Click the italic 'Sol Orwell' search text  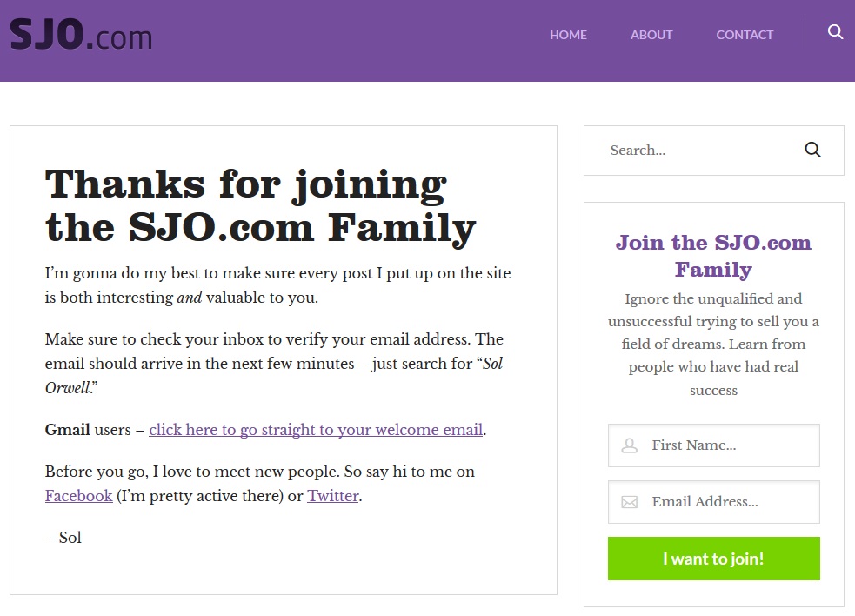pyautogui.click(x=274, y=375)
